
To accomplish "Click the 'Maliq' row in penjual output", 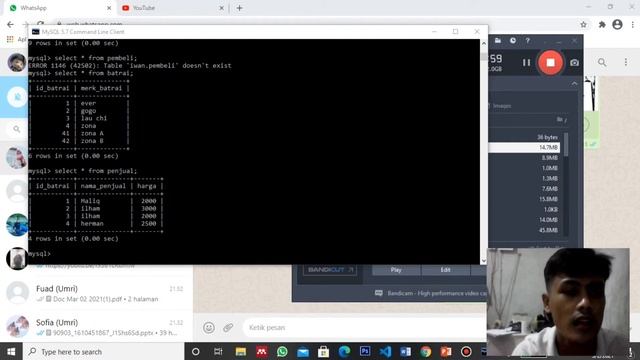I will tap(96, 200).
